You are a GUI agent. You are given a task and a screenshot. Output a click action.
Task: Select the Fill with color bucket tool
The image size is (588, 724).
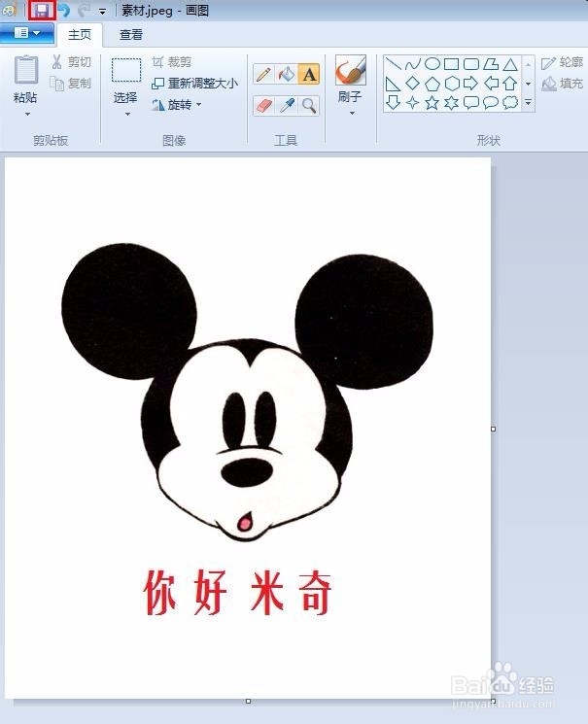(287, 74)
